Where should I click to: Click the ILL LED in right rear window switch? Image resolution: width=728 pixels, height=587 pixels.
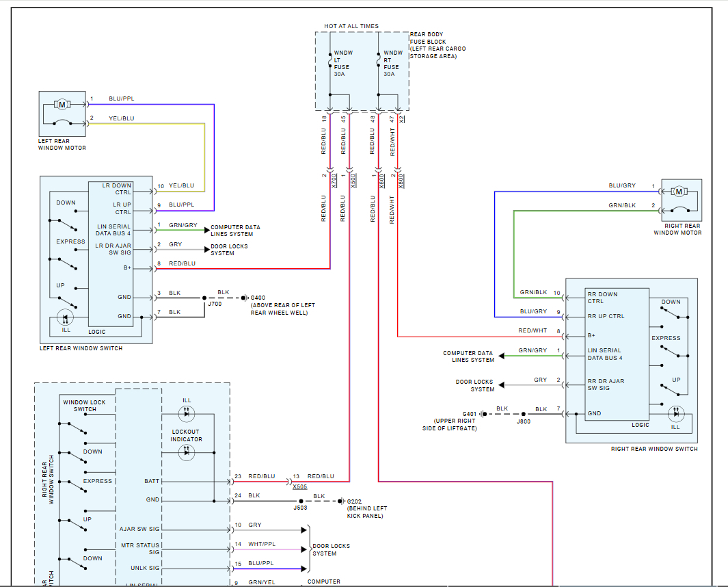tap(675, 414)
